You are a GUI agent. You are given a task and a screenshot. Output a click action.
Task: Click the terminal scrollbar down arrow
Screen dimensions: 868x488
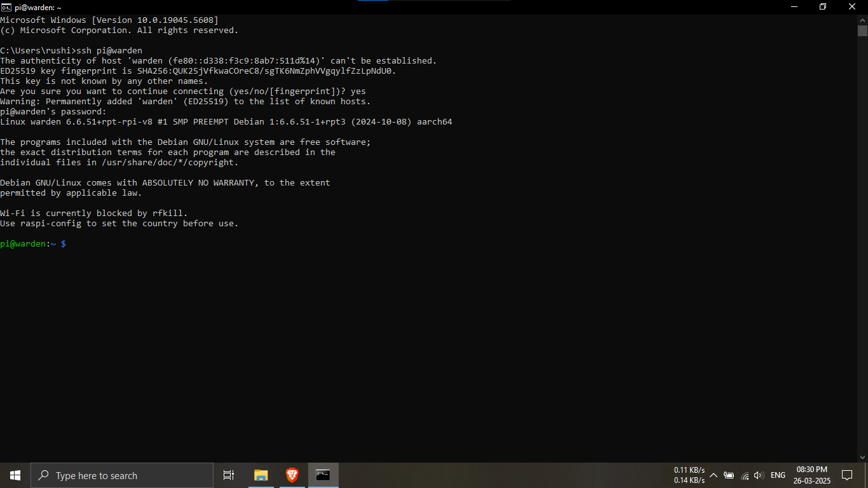pos(862,457)
